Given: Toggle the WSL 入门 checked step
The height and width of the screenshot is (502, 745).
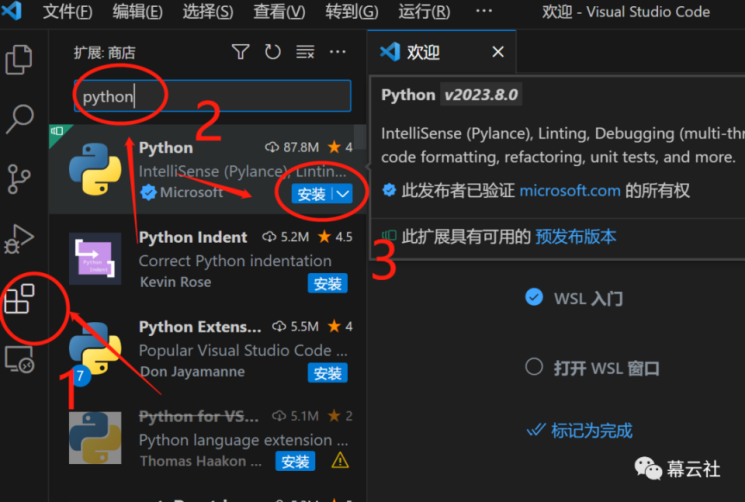Looking at the screenshot, I should click(x=534, y=298).
